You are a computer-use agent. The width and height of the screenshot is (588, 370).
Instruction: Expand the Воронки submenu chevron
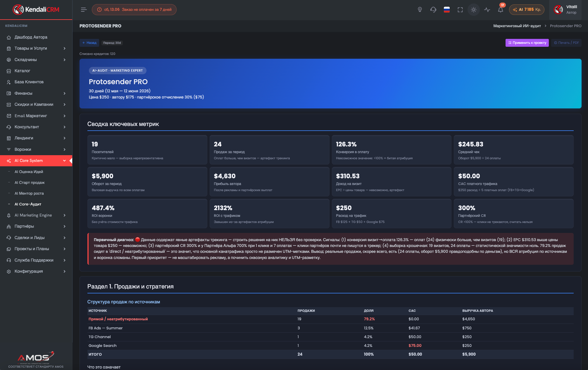tap(65, 149)
